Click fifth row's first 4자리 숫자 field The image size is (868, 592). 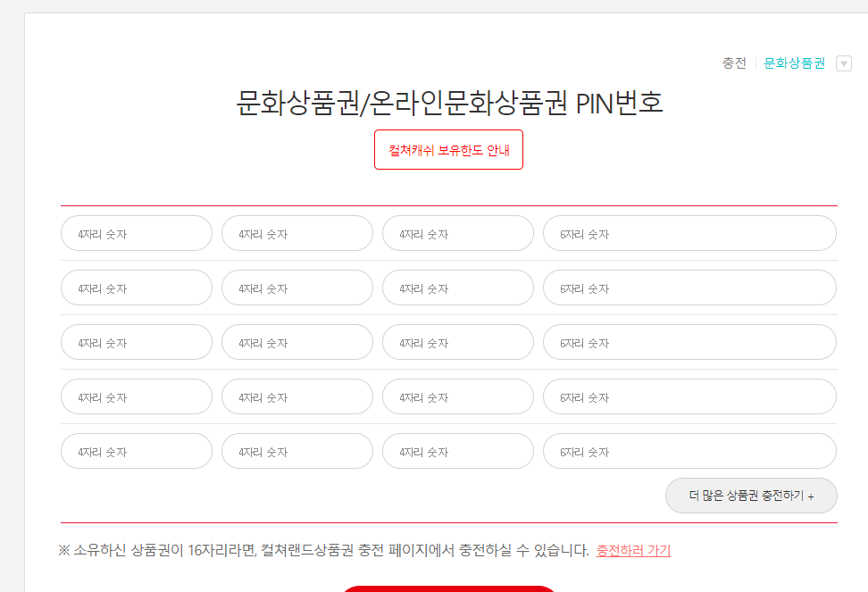tap(136, 451)
